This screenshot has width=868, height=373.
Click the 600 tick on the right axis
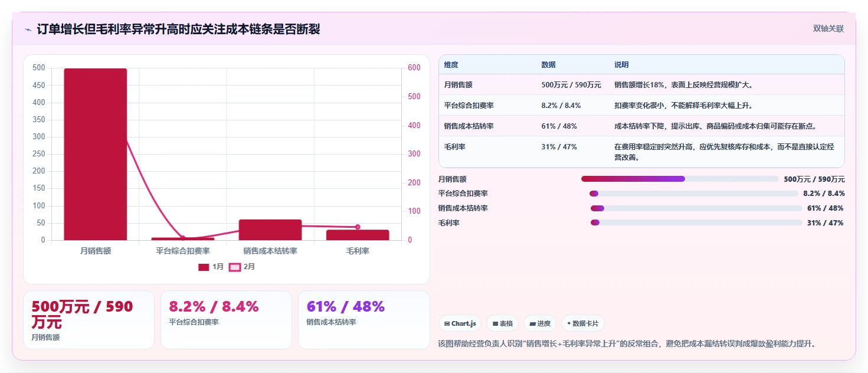coord(414,68)
